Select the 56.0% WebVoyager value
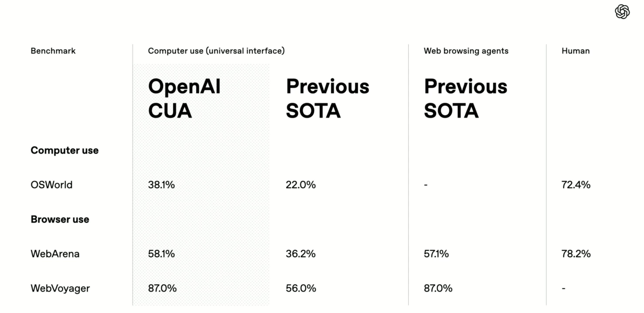The height and width of the screenshot is (313, 644). click(301, 288)
